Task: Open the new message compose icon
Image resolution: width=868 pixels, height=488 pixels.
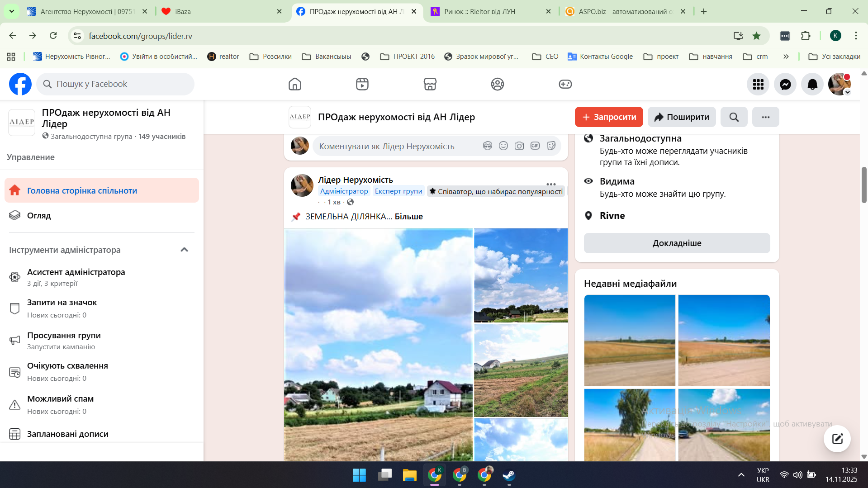Action: pos(837,438)
